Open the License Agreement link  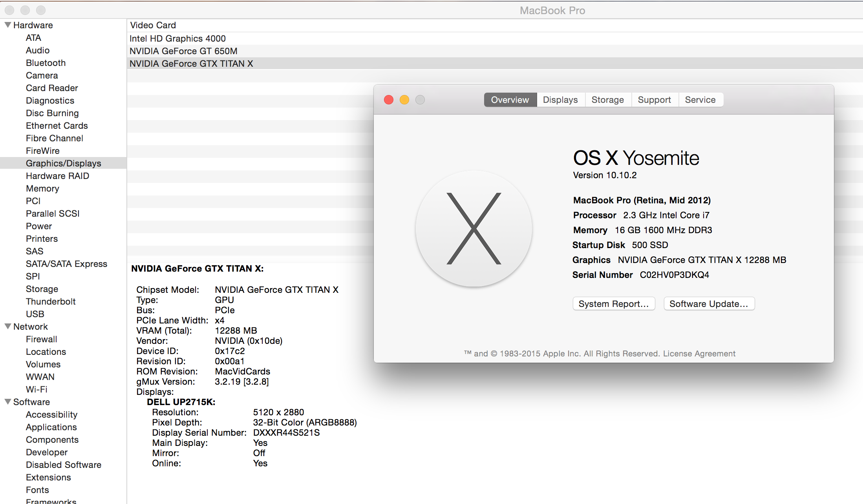click(x=699, y=353)
